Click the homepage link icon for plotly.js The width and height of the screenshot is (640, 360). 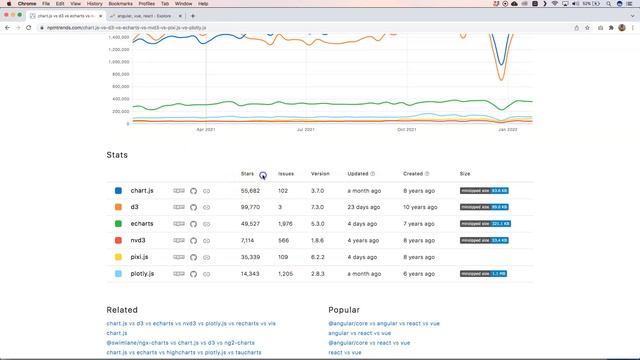(x=207, y=274)
